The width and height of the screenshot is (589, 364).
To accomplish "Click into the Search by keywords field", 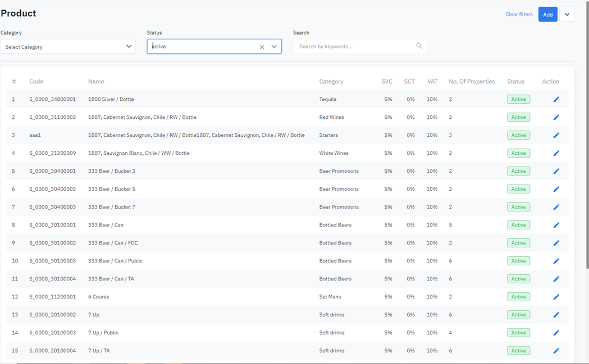I will point(355,47).
